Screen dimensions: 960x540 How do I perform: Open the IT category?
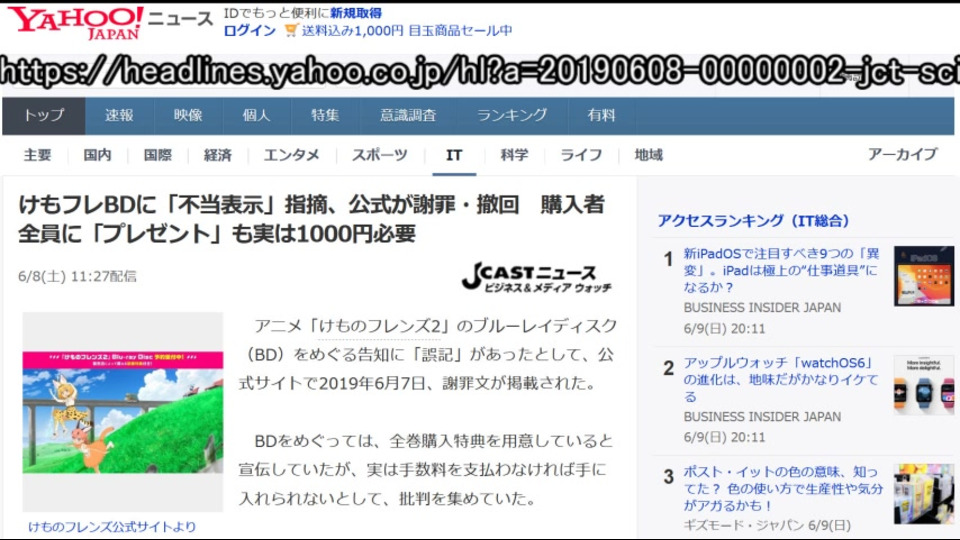click(454, 156)
